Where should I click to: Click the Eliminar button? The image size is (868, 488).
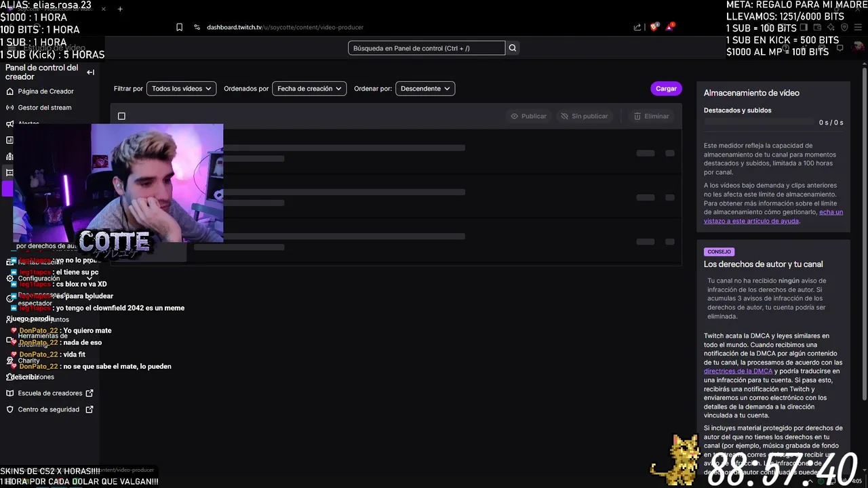[651, 116]
